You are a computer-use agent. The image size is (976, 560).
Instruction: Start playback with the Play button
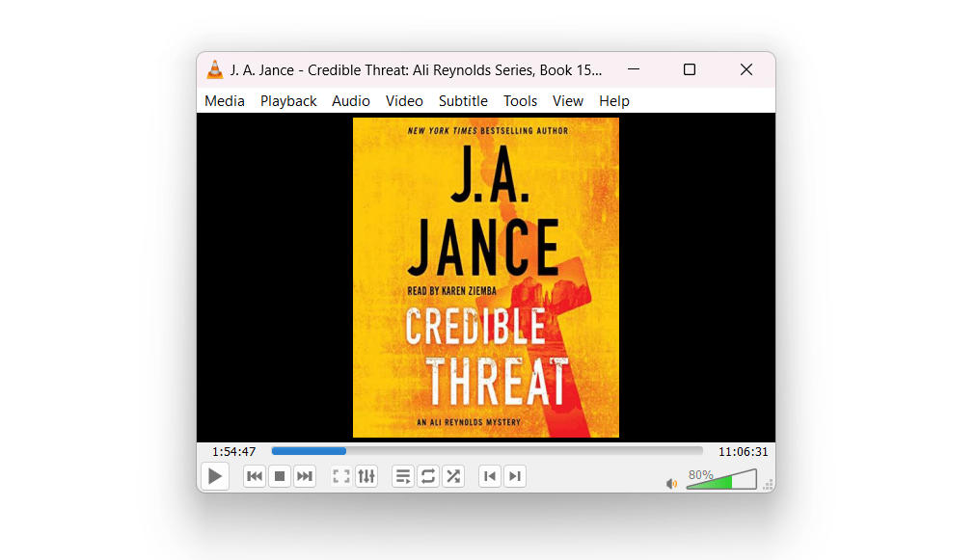tap(215, 476)
